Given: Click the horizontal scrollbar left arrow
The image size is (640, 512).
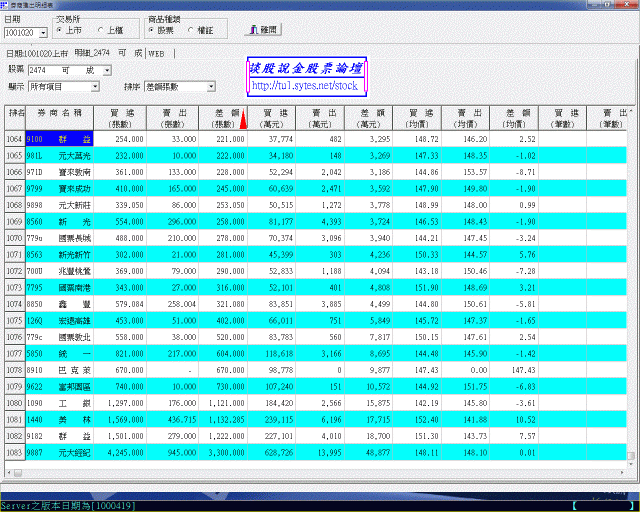Looking at the screenshot, I should [x=9, y=473].
